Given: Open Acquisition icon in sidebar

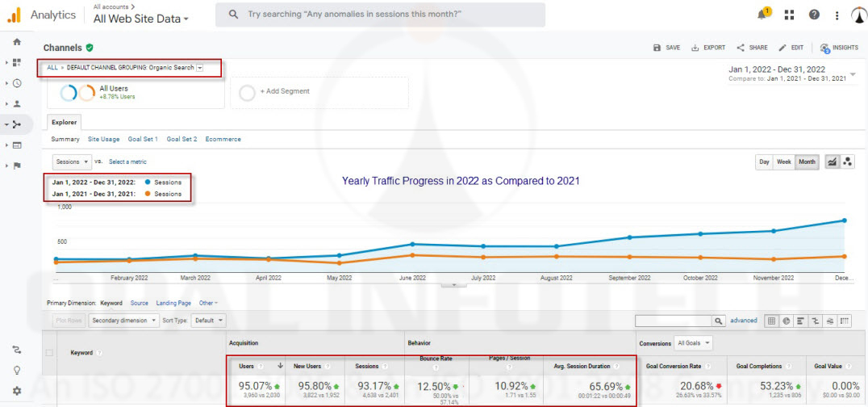Looking at the screenshot, I should (17, 124).
